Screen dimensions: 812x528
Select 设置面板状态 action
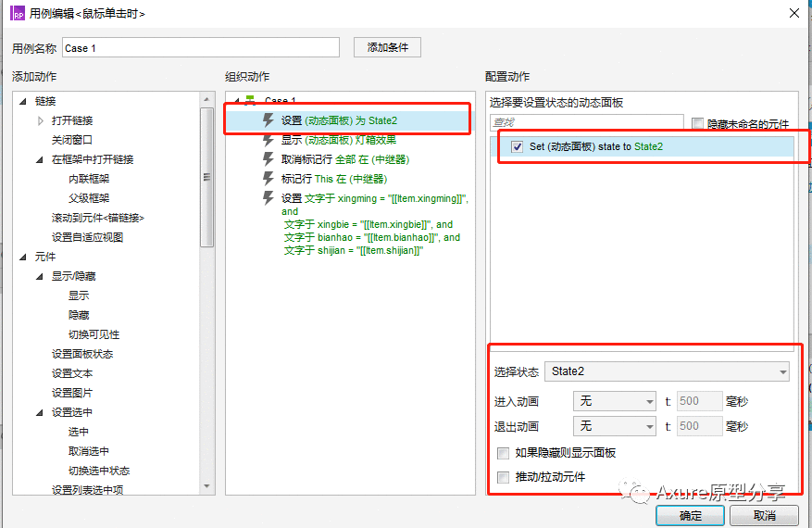tap(82, 354)
